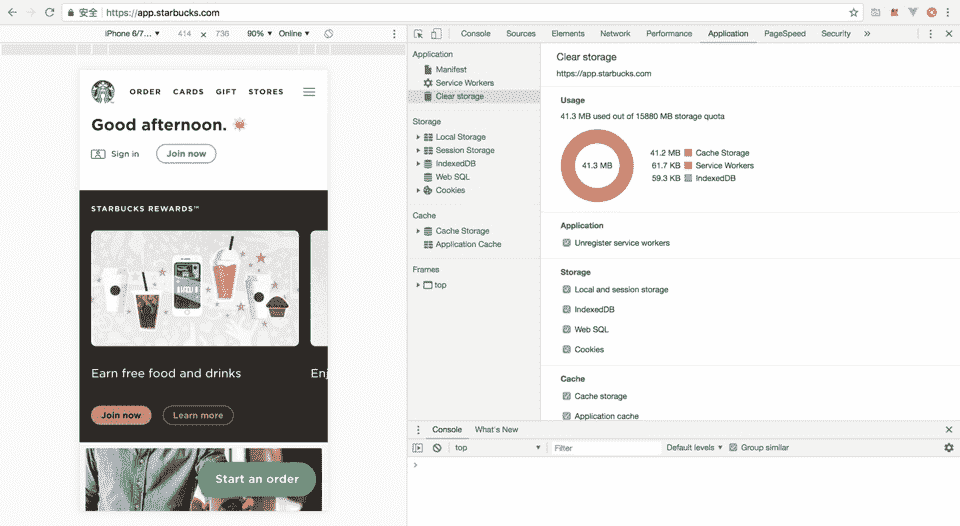This screenshot has height=526, width=960.
Task: Click the Start an order button
Action: point(257,479)
